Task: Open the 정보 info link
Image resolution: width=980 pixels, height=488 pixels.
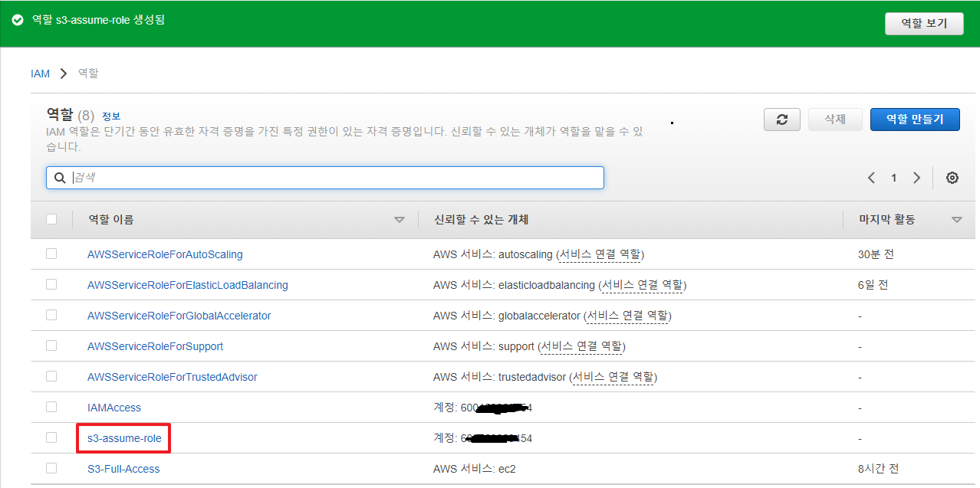Action: pyautogui.click(x=111, y=116)
